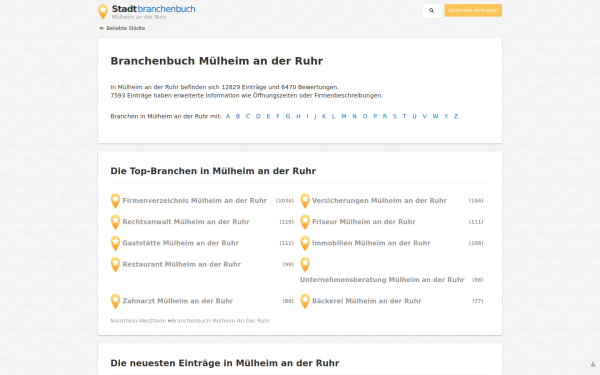Select letter F in branch index
The image size is (600, 375).
[x=278, y=116]
